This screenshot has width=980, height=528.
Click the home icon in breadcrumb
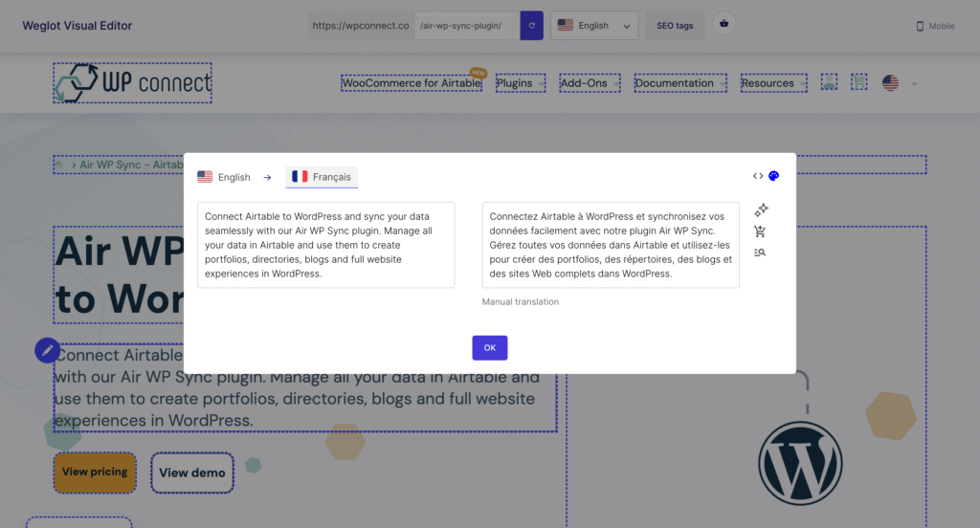[59, 165]
